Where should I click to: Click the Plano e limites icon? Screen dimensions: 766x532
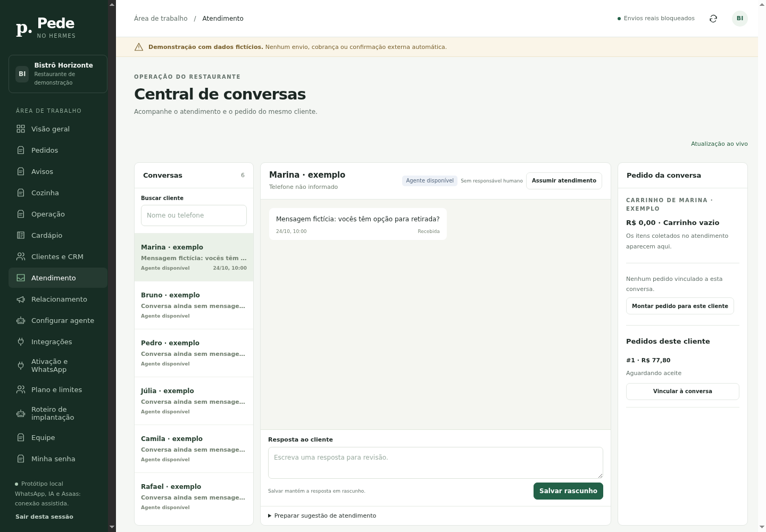click(21, 389)
